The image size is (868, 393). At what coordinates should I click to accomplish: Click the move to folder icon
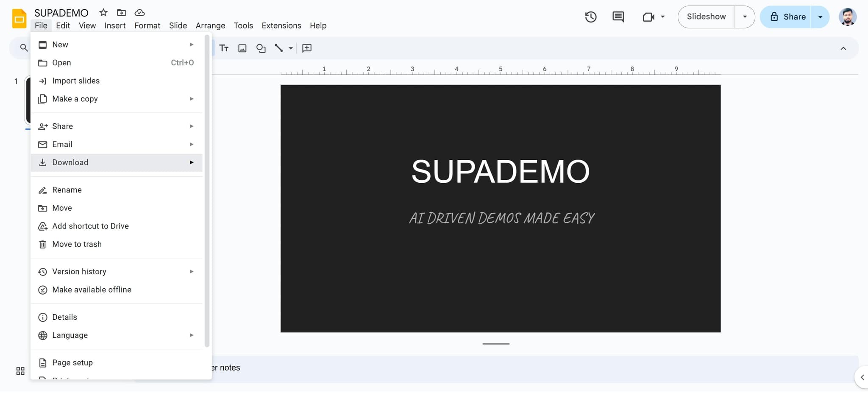(122, 13)
